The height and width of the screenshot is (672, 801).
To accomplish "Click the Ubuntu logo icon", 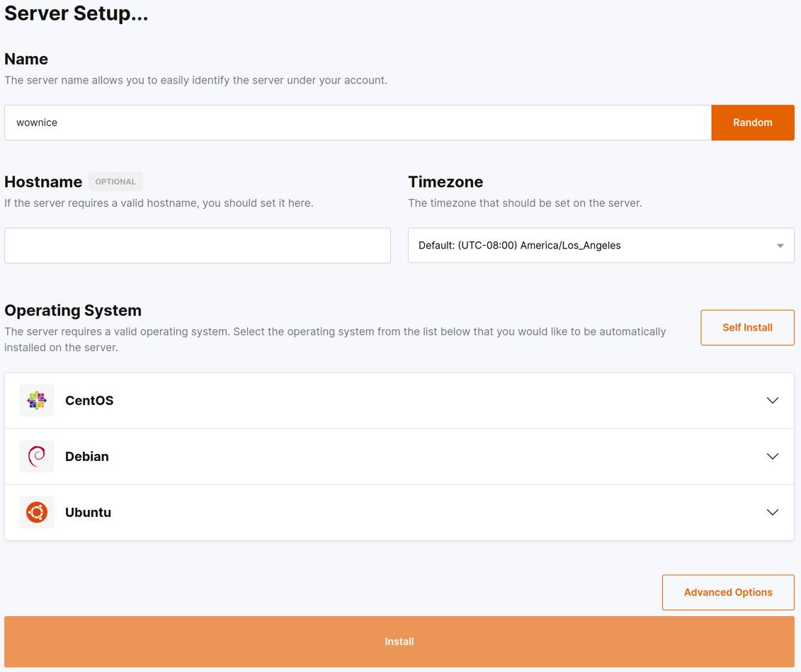I will 37,513.
